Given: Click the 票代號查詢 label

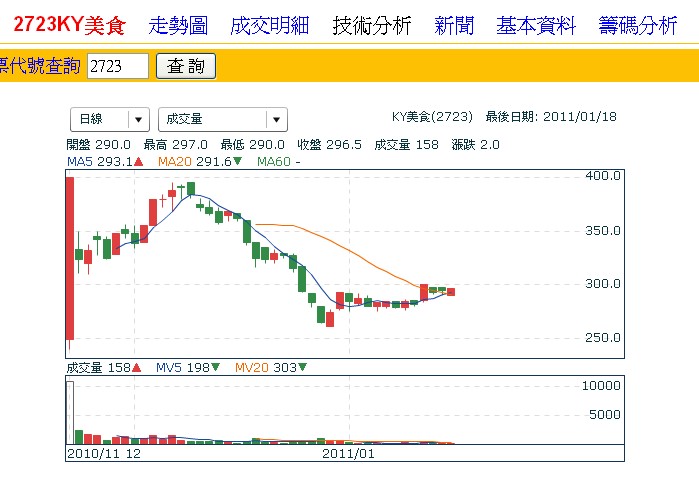Looking at the screenshot, I should tap(40, 66).
